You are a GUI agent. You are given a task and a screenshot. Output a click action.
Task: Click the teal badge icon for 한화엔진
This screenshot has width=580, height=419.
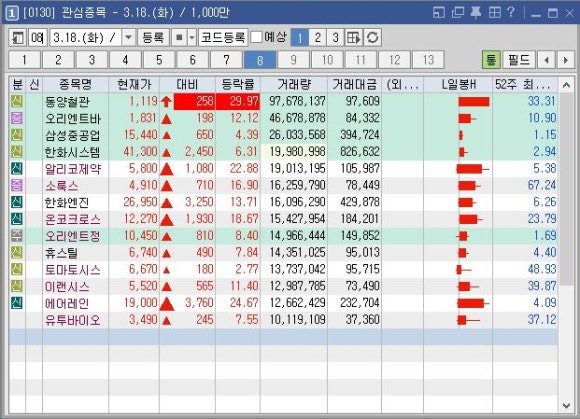[17, 202]
